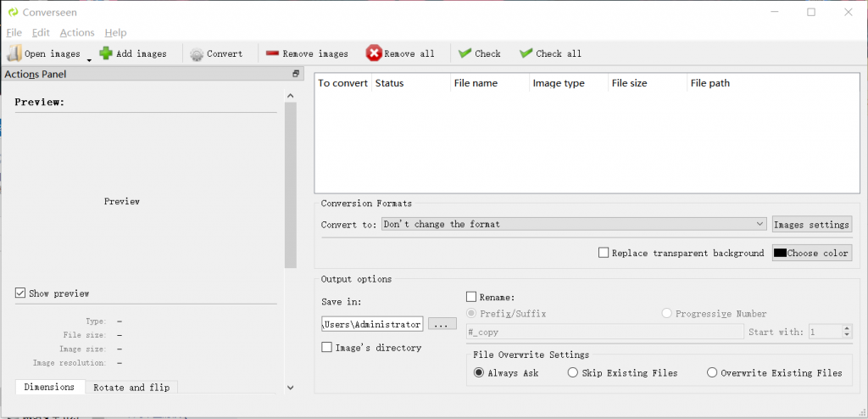The image size is (868, 419).
Task: Click the green Check tick icon
Action: pyautogui.click(x=465, y=53)
